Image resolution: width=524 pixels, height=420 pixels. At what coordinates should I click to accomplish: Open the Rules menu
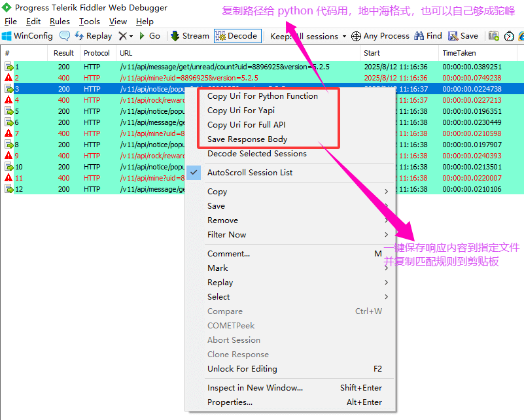coord(60,22)
